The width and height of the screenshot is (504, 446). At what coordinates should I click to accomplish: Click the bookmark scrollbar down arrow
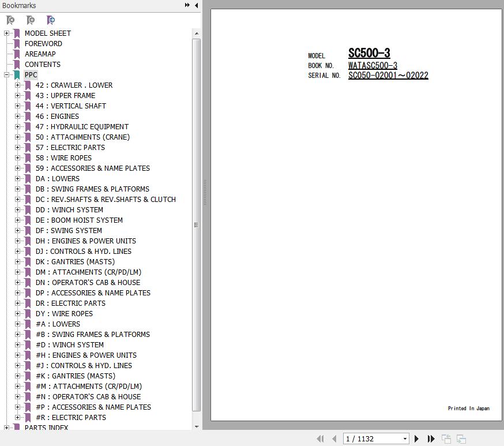click(197, 427)
